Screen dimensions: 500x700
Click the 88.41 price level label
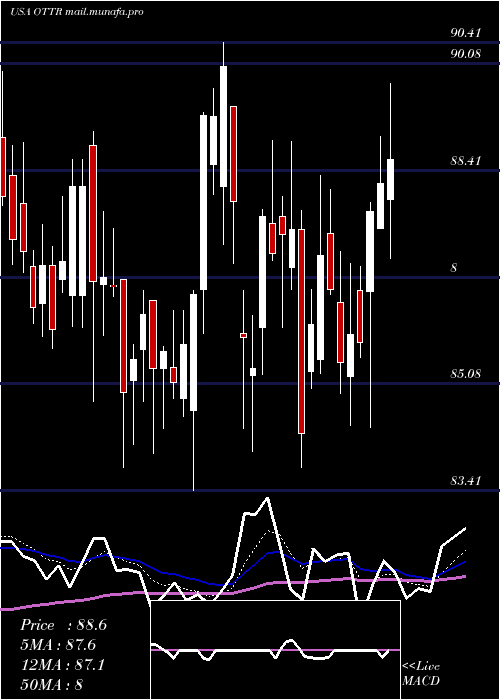pos(465,161)
